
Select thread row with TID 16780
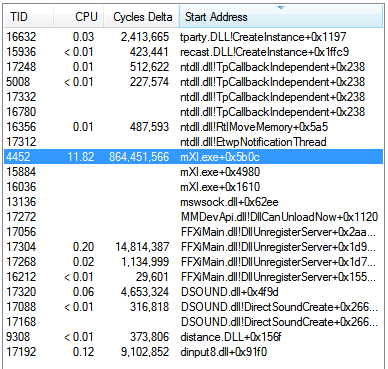[x=193, y=112]
